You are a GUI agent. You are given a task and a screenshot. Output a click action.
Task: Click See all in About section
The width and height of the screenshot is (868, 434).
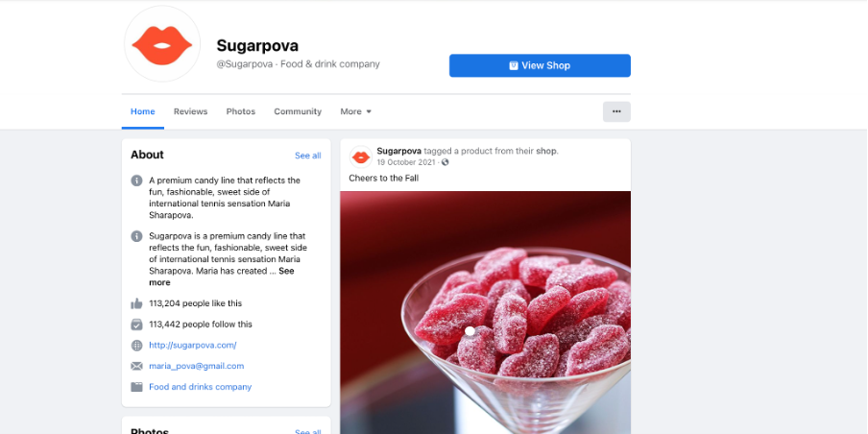(308, 156)
